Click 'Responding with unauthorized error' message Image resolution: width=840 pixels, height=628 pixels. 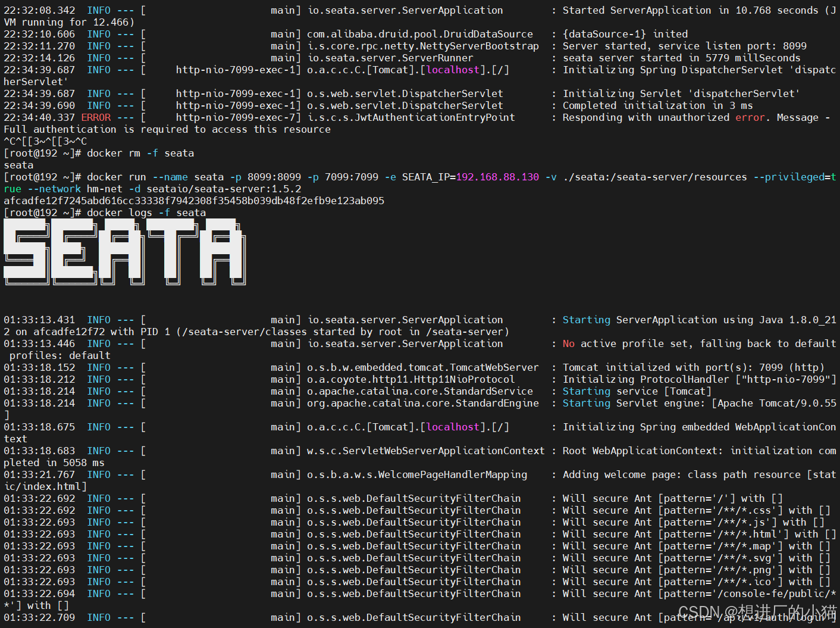[x=664, y=117]
